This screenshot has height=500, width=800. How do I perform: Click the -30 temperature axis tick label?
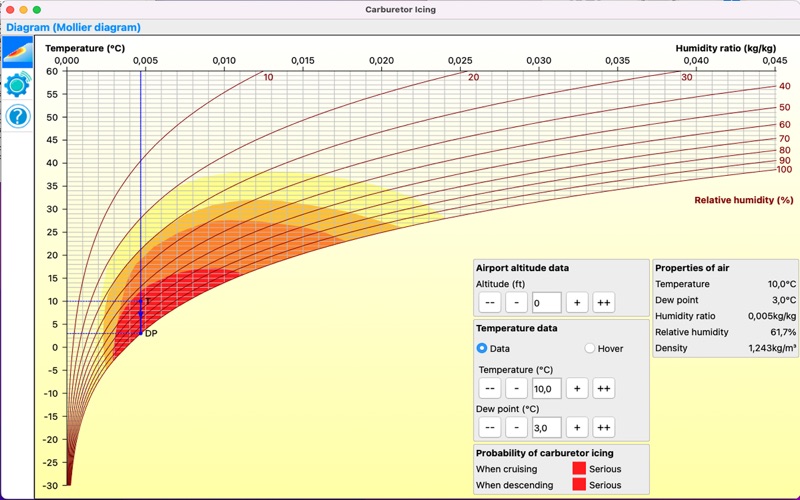tap(51, 486)
